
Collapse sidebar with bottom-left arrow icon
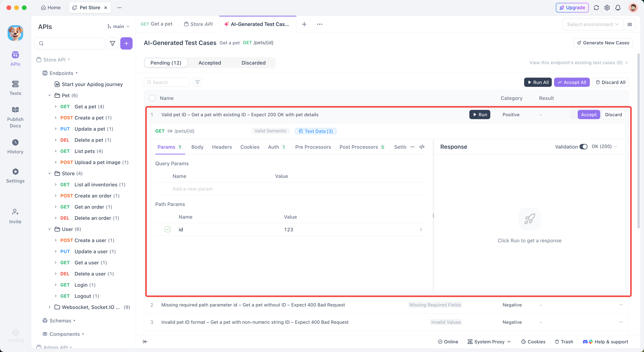[x=145, y=341]
